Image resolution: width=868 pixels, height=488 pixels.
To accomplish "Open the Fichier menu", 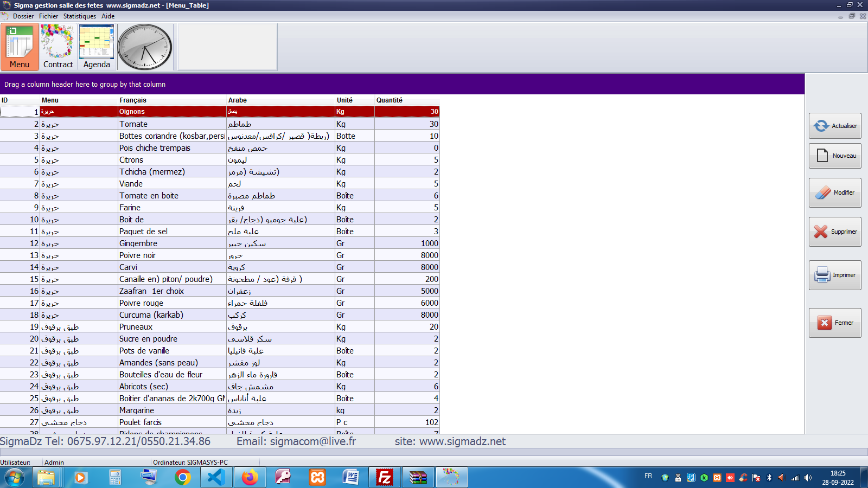I will coord(48,16).
